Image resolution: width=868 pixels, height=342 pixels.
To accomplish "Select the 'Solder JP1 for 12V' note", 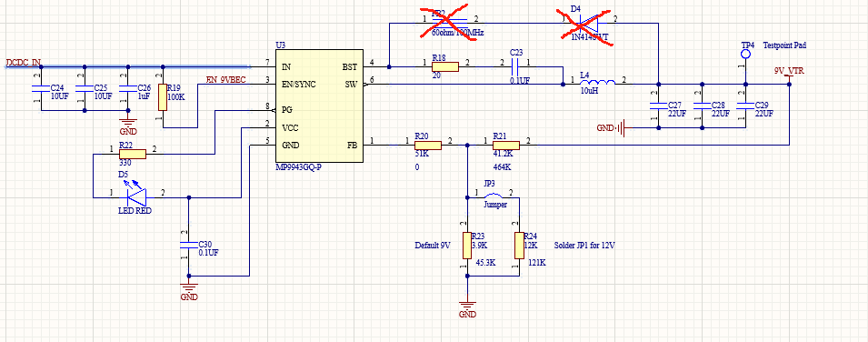I will coord(584,245).
